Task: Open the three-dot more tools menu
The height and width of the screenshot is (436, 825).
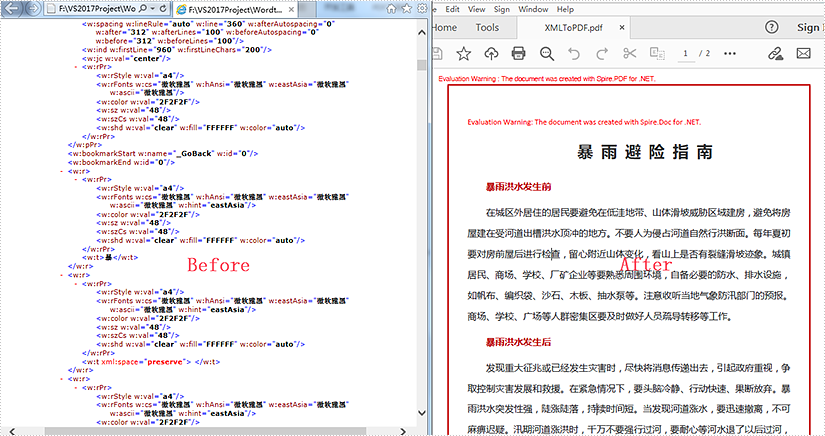Action: tap(730, 53)
